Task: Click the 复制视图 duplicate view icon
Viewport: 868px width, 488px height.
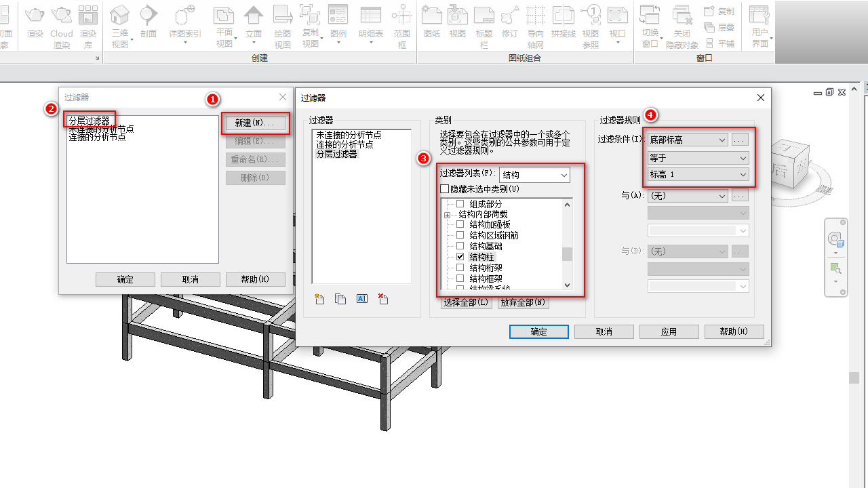Action: pyautogui.click(x=310, y=14)
